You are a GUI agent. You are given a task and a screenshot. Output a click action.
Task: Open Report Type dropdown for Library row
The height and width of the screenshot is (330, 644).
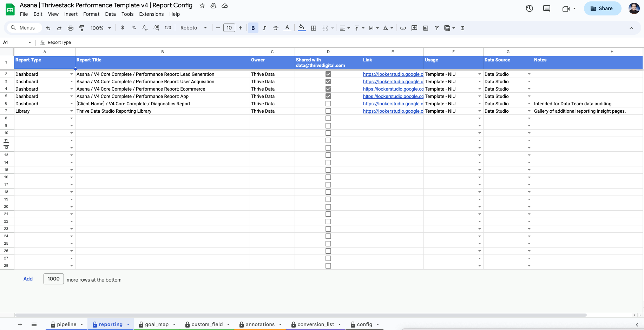pos(72,111)
